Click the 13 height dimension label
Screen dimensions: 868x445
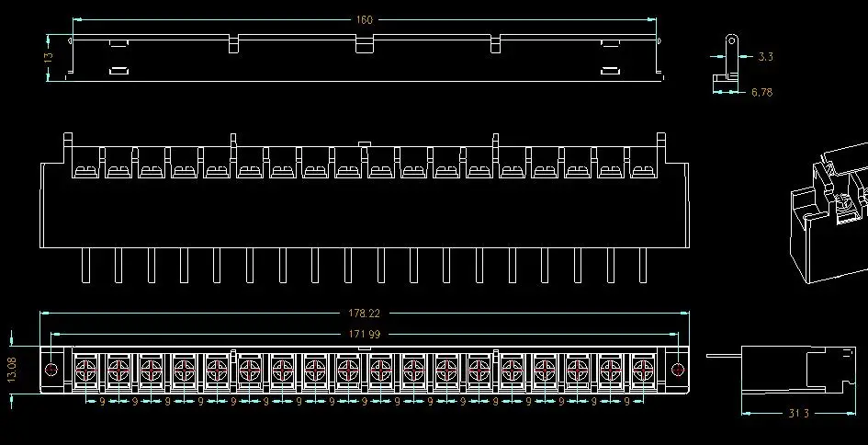(49, 56)
